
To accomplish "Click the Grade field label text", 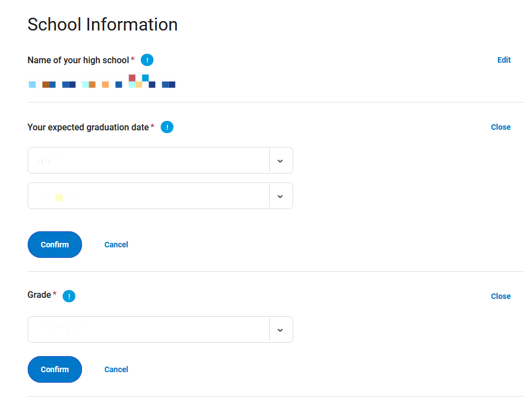I will [x=39, y=295].
